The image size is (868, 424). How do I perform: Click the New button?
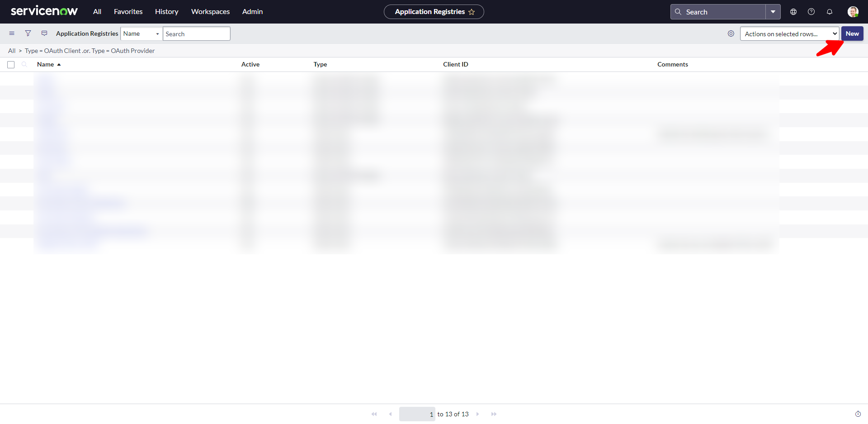point(852,33)
